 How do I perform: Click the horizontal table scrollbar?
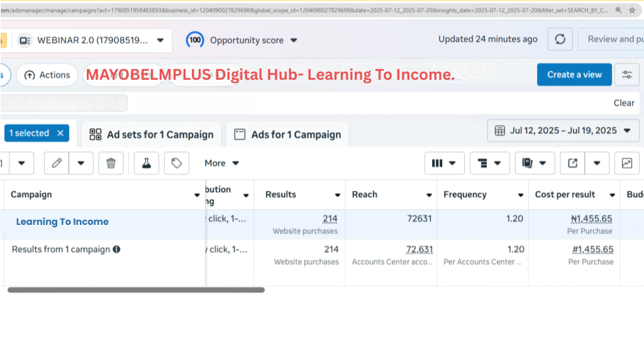[x=136, y=290]
